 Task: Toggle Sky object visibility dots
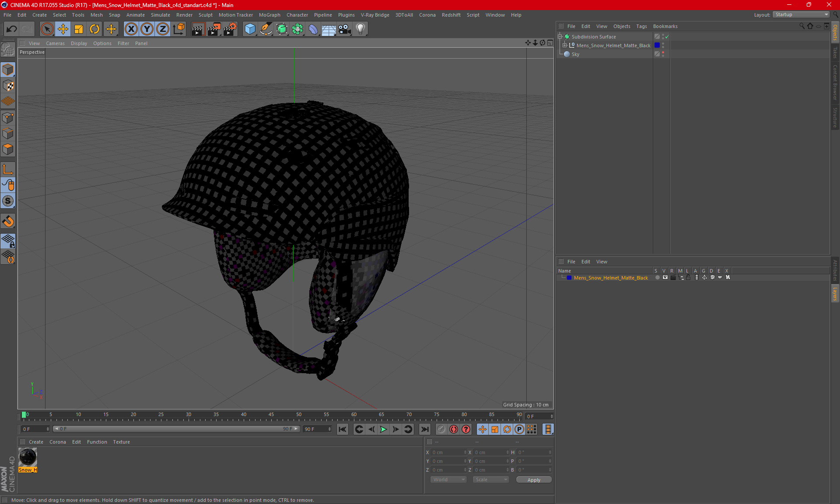point(663,54)
